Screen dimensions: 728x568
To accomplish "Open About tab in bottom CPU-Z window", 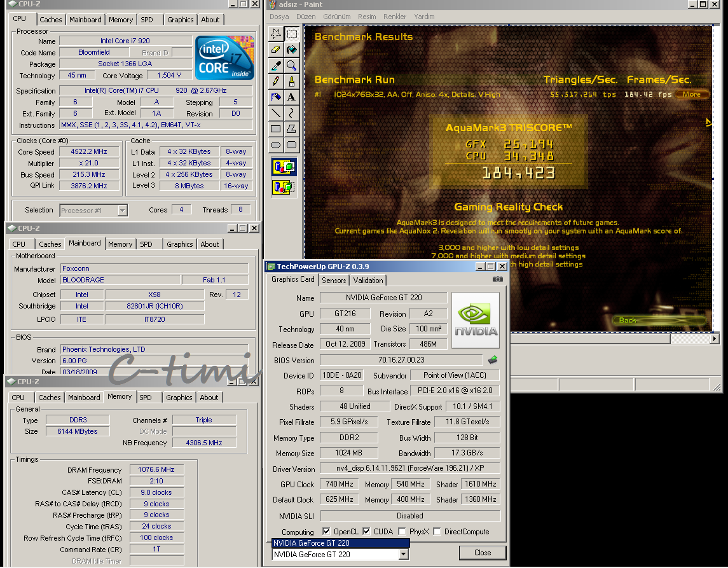I will [209, 397].
